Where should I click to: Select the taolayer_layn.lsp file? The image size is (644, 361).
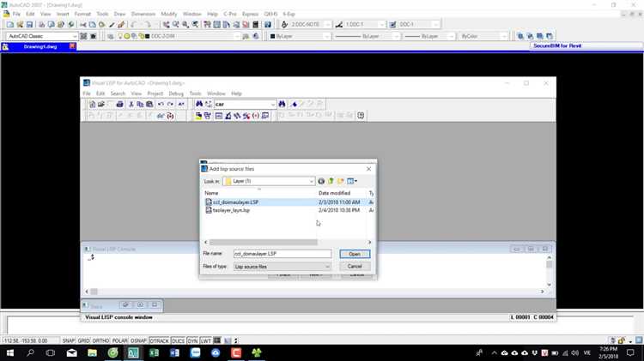(x=231, y=210)
